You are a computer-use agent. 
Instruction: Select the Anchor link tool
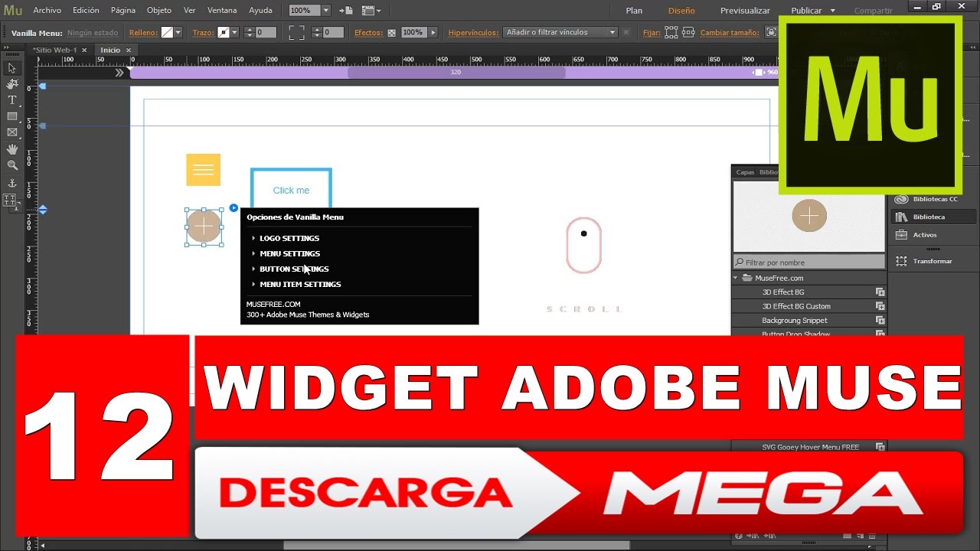(x=11, y=183)
